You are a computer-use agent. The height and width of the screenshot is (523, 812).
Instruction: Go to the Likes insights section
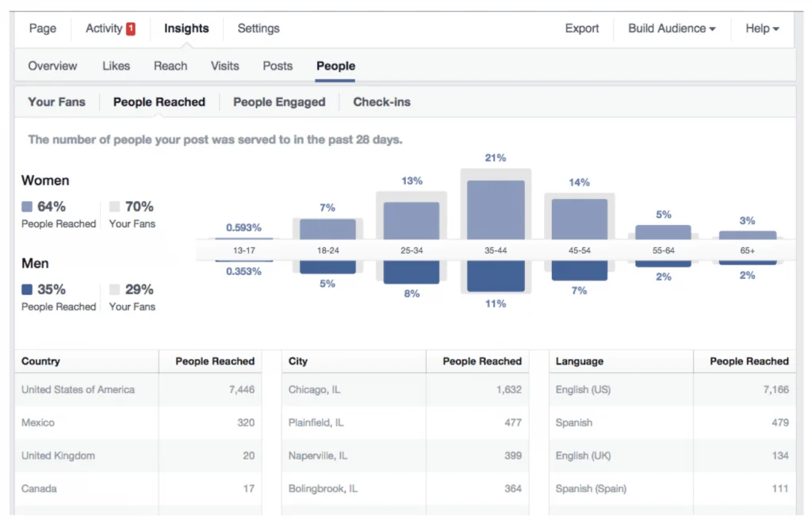(x=116, y=67)
